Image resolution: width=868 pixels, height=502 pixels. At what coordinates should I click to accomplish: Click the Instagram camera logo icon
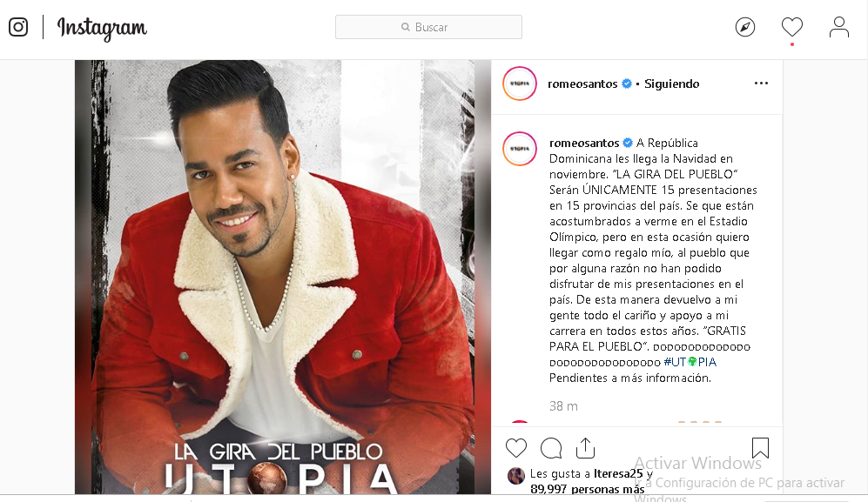18,27
